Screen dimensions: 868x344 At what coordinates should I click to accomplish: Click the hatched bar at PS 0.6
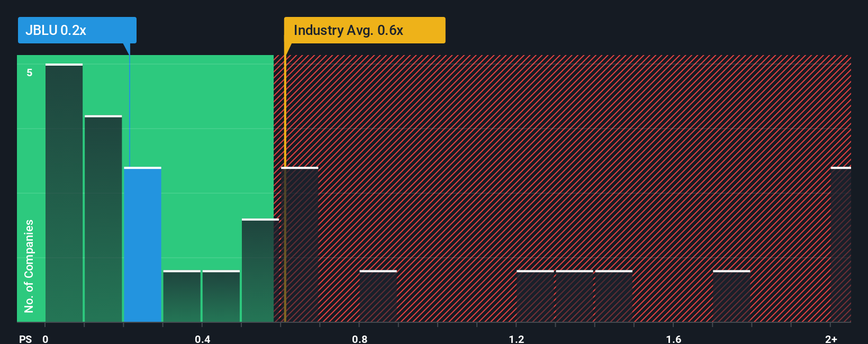pyautogui.click(x=300, y=245)
